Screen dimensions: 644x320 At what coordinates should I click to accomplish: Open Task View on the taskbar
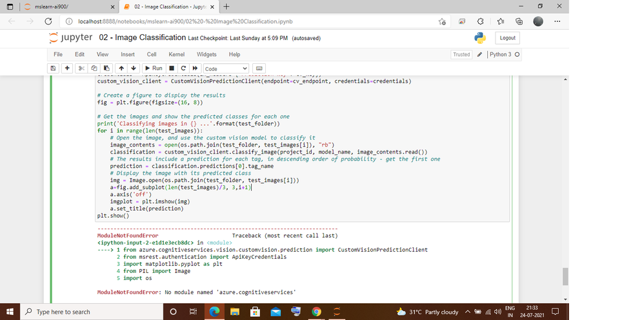(x=194, y=312)
